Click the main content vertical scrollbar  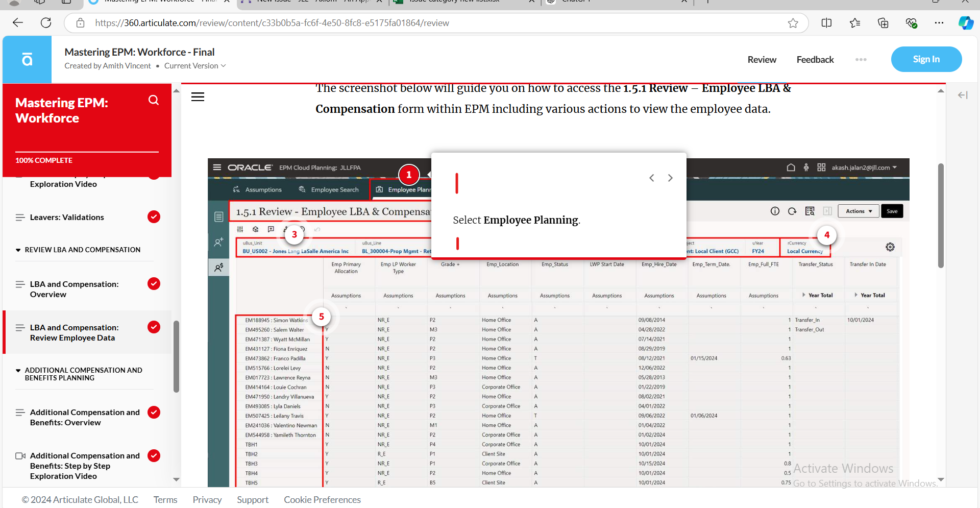click(x=941, y=215)
